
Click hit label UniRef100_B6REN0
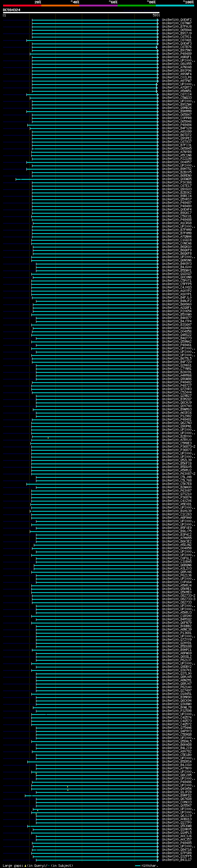click(x=177, y=176)
